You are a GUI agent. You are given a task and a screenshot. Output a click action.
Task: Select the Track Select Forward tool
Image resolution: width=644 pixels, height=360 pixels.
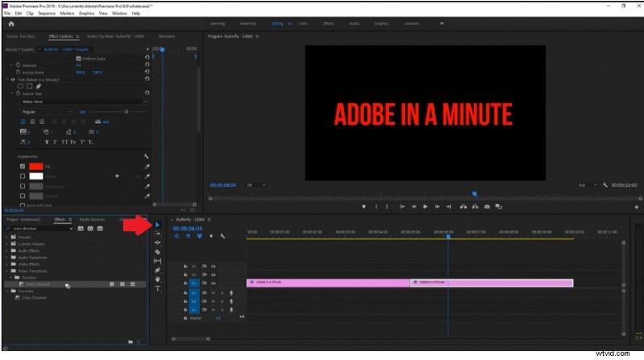click(x=157, y=234)
